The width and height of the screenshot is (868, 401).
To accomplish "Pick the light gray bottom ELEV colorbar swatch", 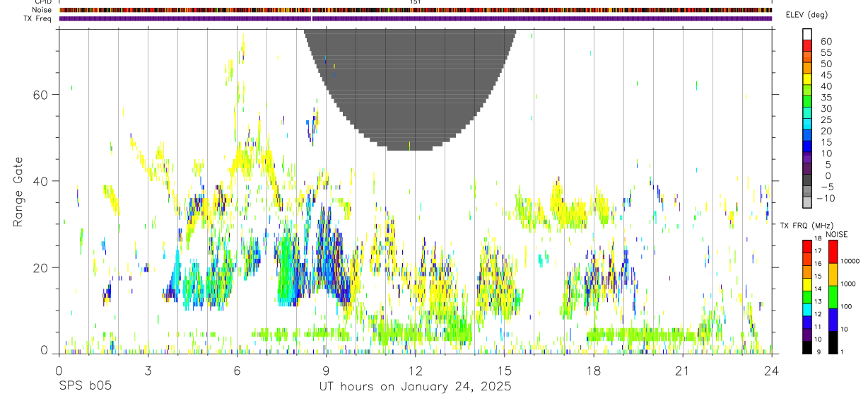I will click(807, 202).
